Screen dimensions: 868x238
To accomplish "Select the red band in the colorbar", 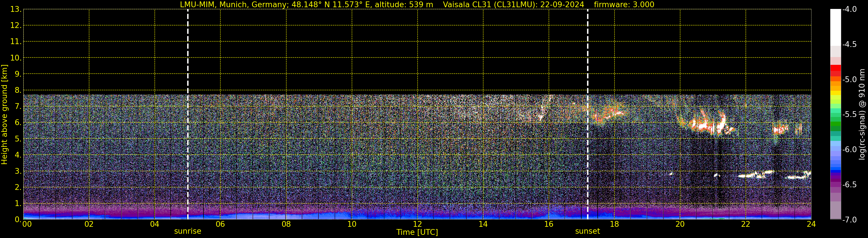I will (x=835, y=71).
